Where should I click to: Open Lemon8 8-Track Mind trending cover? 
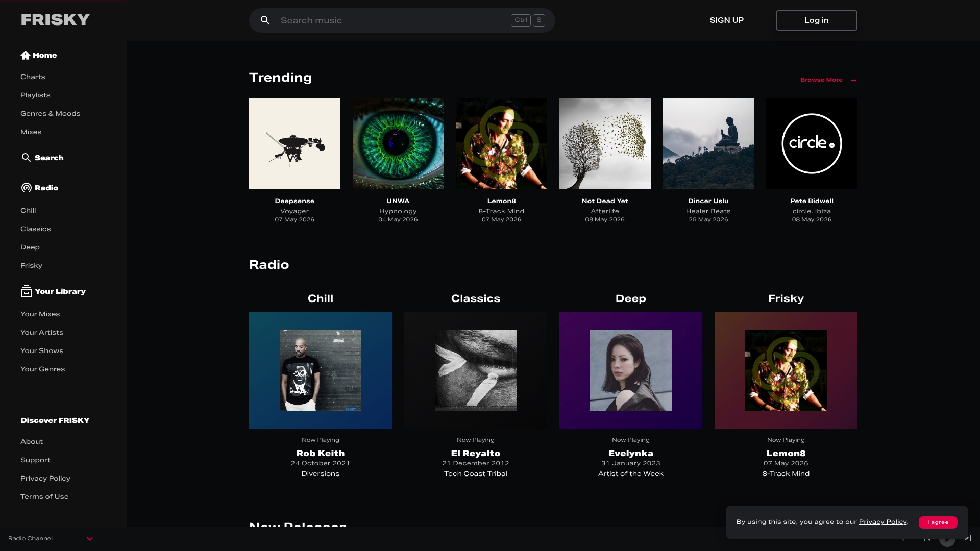point(501,143)
